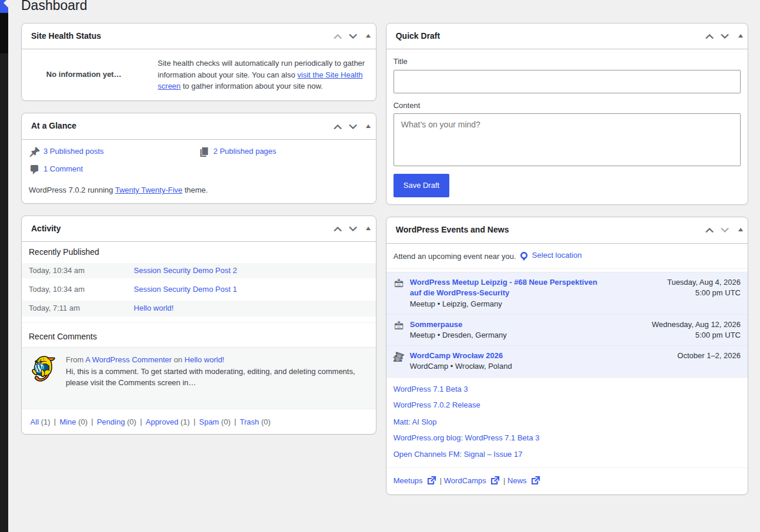
Task: Click Select location link
Action: point(557,255)
